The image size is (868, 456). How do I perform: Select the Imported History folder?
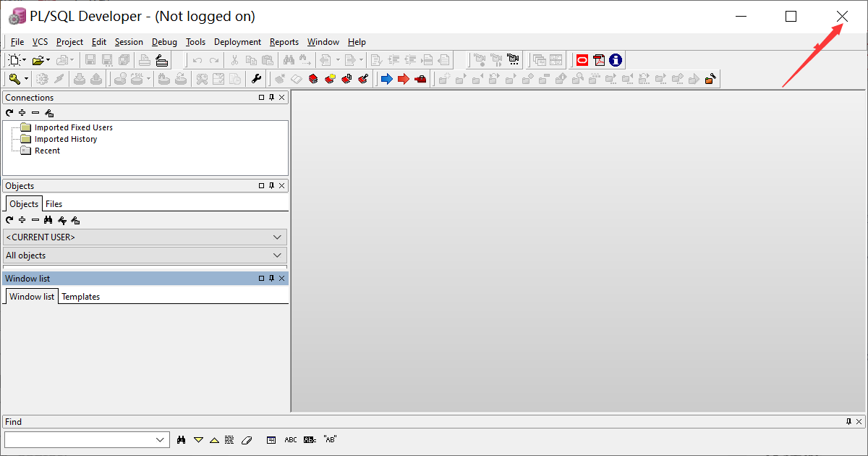tap(59, 139)
